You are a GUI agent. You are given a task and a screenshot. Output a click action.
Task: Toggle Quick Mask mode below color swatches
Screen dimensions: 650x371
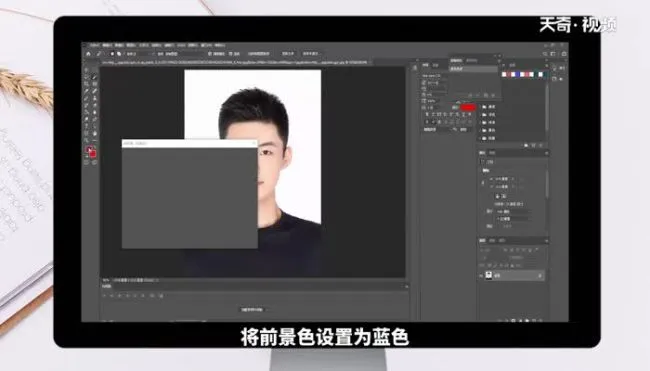pos(86,162)
